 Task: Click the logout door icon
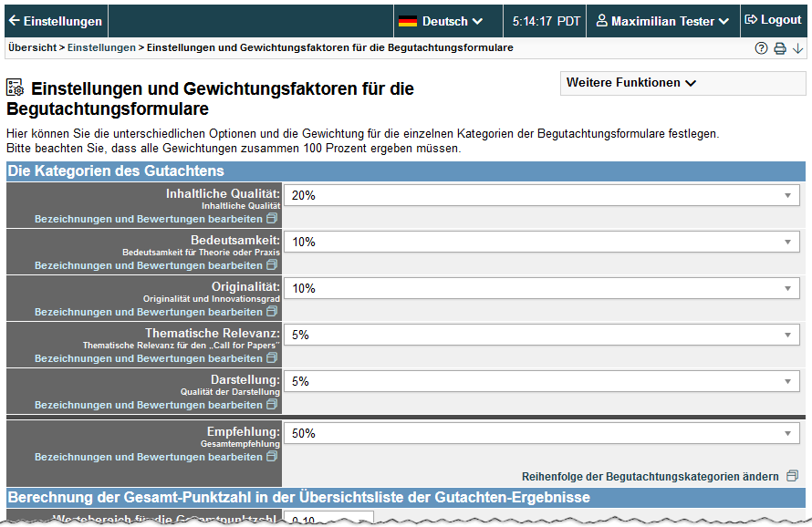pos(751,20)
